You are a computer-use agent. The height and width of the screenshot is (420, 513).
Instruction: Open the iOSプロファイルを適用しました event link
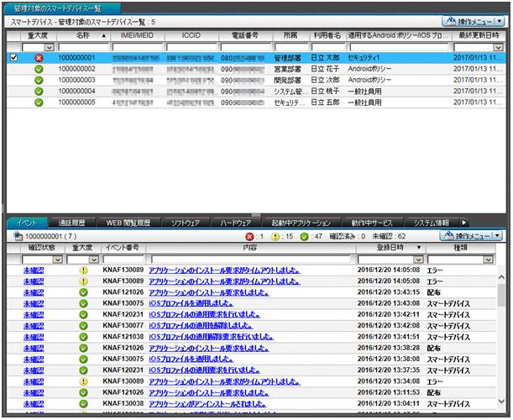coord(186,303)
